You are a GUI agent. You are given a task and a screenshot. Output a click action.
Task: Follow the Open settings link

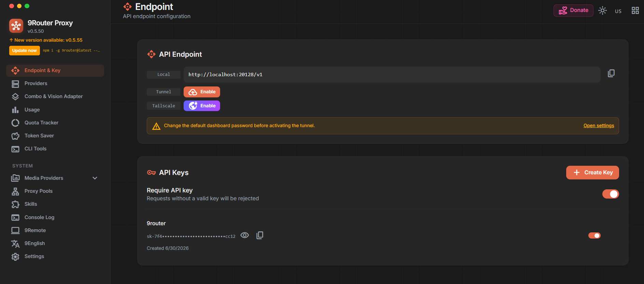(599, 126)
